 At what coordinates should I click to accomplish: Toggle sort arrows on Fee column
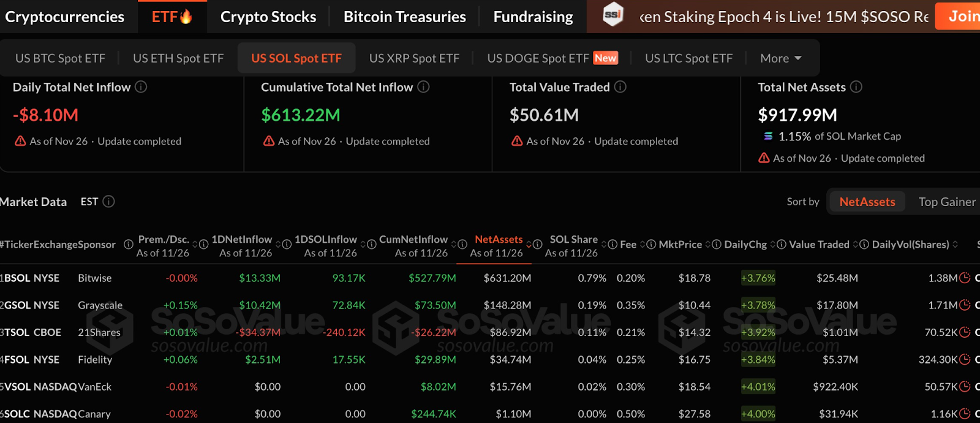(643, 245)
